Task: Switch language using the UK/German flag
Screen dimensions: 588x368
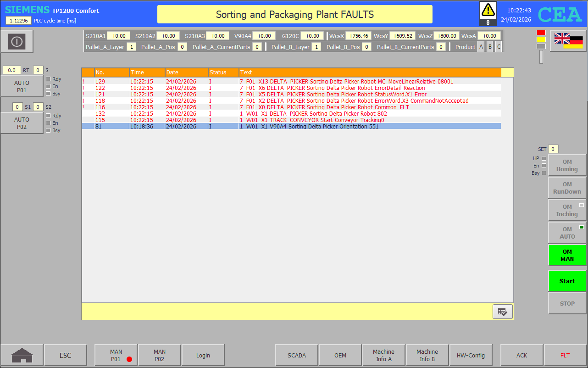Action: 568,41
